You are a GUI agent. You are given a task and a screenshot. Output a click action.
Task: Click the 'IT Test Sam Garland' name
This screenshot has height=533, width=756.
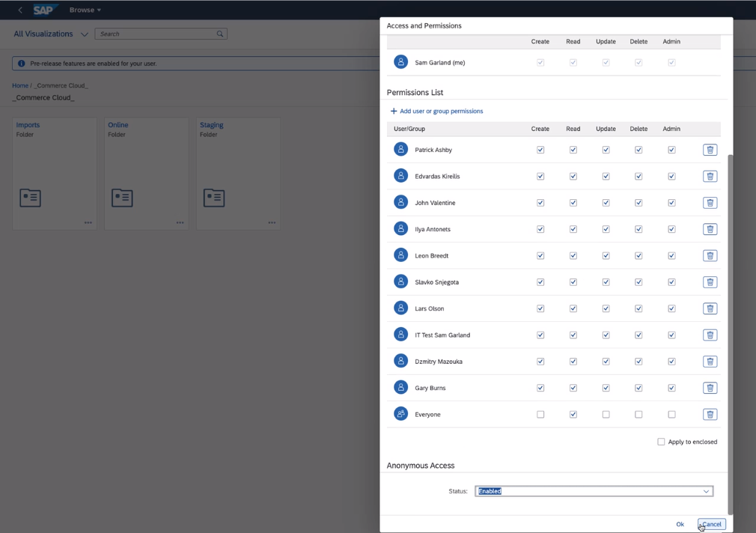[442, 335]
